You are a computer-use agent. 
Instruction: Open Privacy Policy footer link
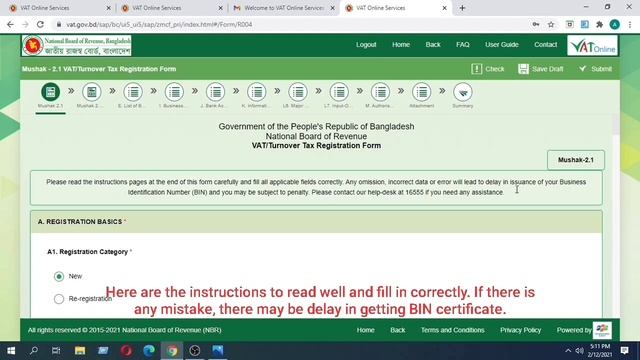520,330
